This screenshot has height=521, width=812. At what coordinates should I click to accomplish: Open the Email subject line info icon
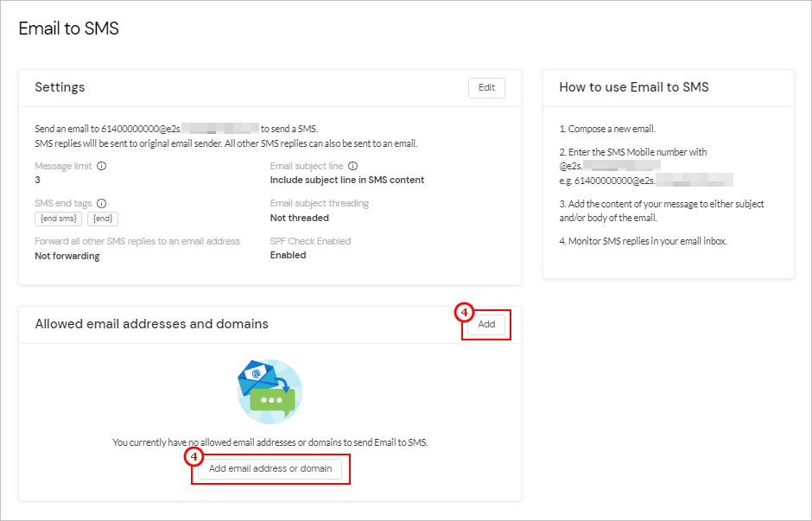(353, 166)
